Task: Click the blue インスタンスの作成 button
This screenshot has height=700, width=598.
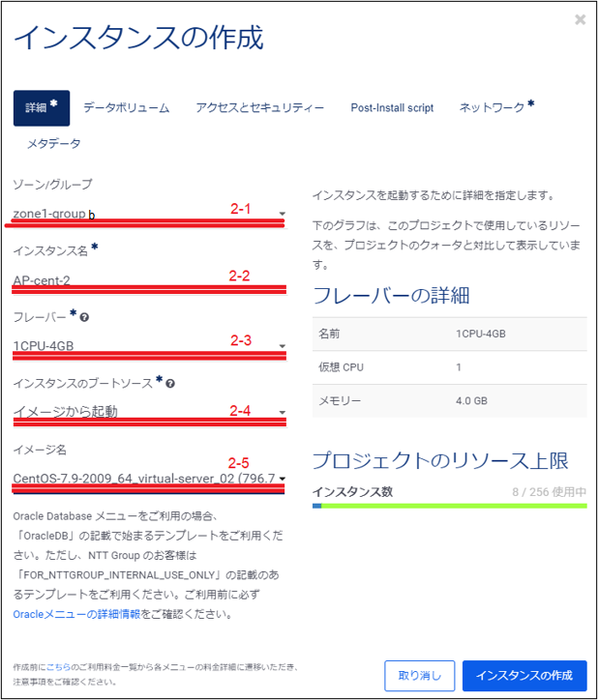Action: click(524, 675)
